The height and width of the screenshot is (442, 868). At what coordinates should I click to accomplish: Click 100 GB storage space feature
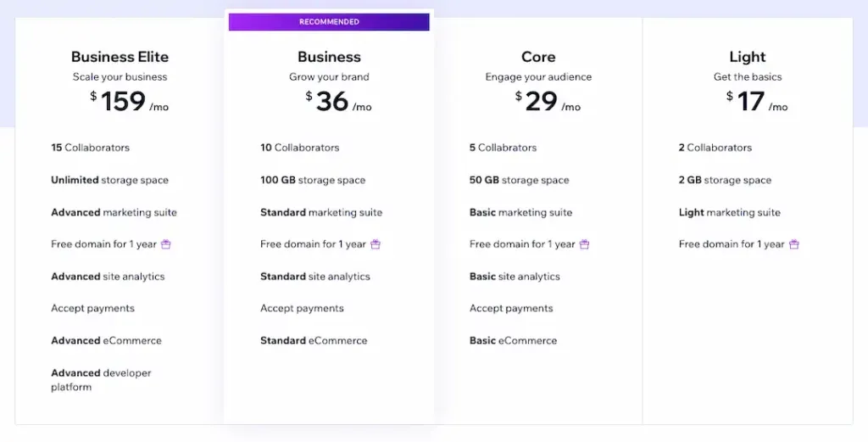pyautogui.click(x=313, y=180)
